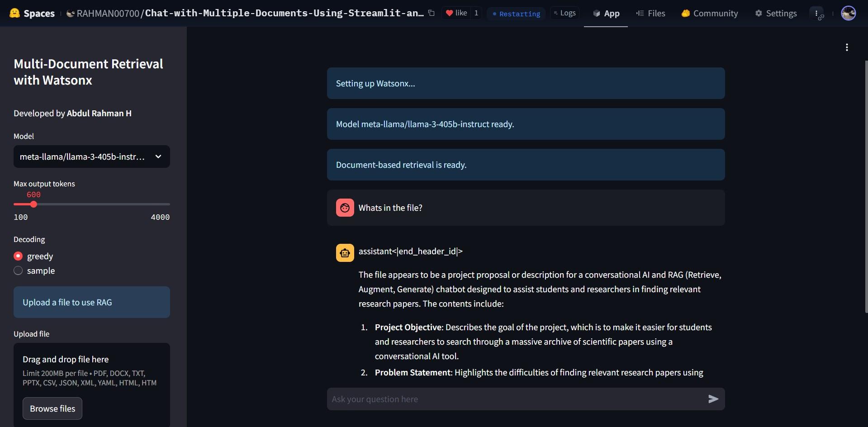The width and height of the screenshot is (868, 427).
Task: Click the 'Project Objective' list item heading
Action: (408, 327)
